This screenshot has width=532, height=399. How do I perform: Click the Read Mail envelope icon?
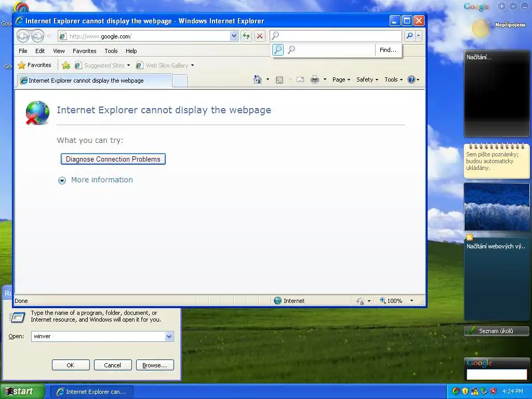point(300,79)
